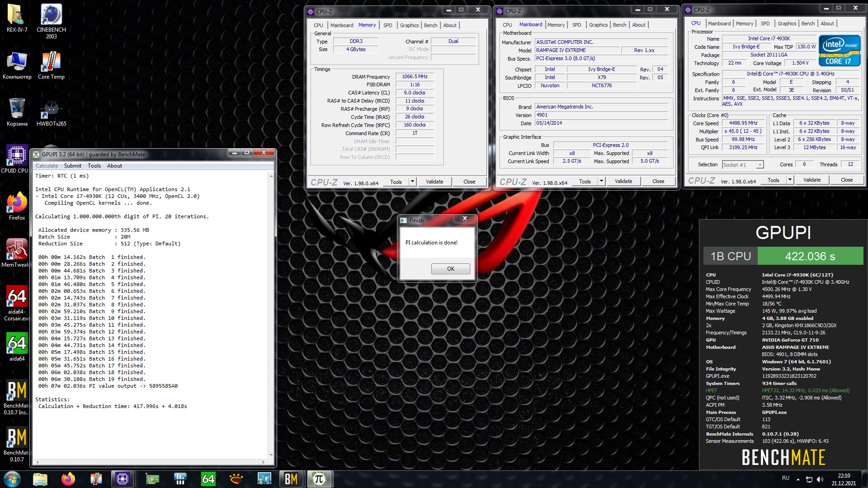Open Компьютер desktop icon
The image size is (868, 488).
coord(17,66)
